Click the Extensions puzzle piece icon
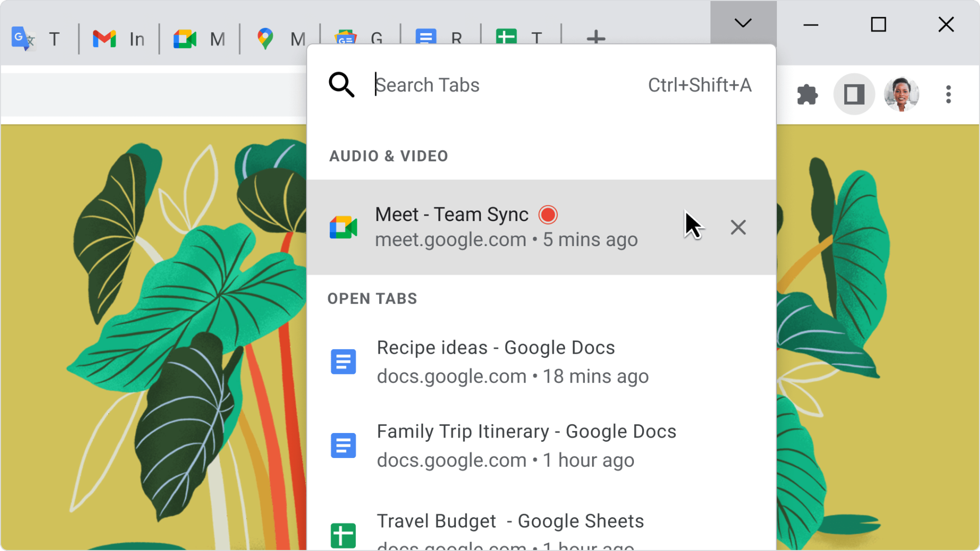 (x=808, y=94)
